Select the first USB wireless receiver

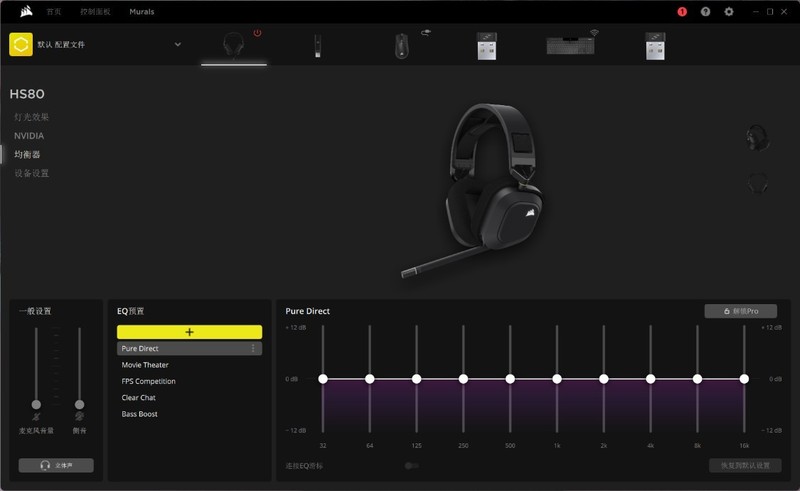click(x=487, y=46)
